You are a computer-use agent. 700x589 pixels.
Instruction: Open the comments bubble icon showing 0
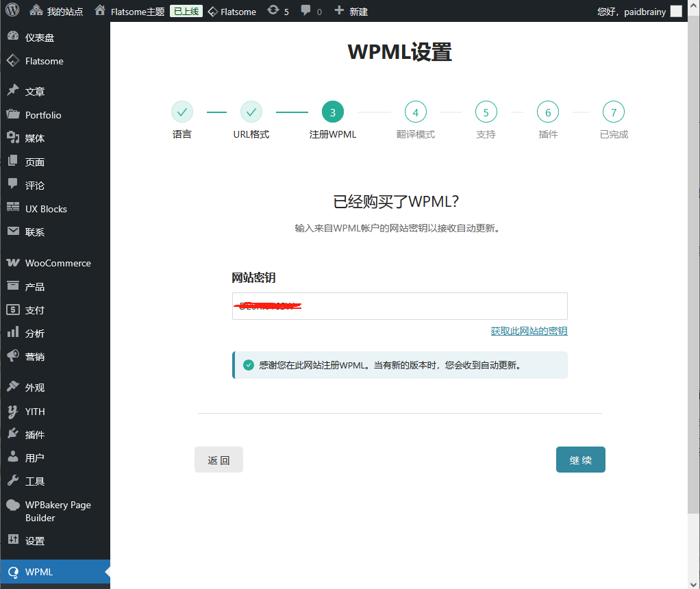click(305, 10)
